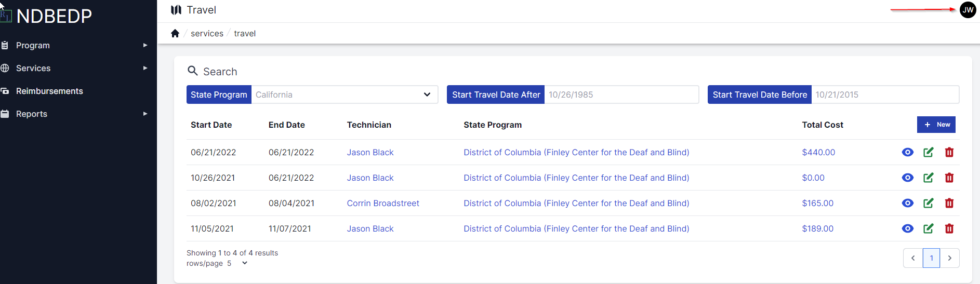Delete the $0.00 travel record
980x284 pixels.
pyautogui.click(x=949, y=178)
